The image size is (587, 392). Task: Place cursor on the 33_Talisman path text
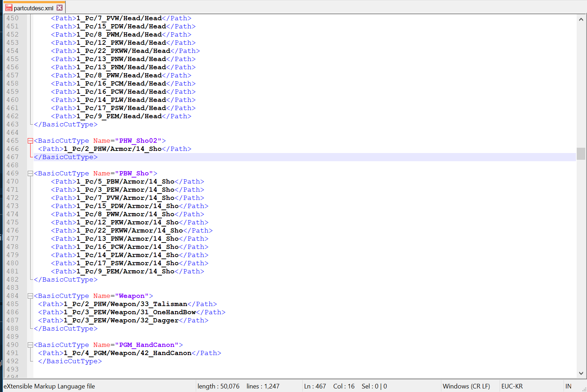[170, 304]
